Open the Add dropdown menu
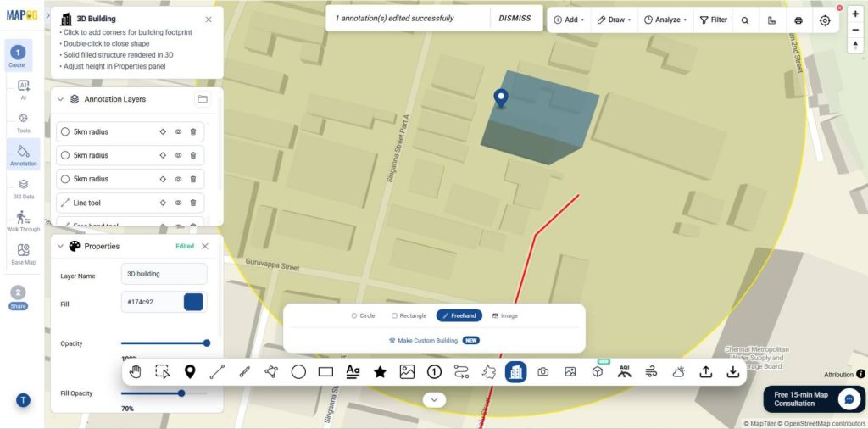This screenshot has width=868, height=429. point(569,20)
